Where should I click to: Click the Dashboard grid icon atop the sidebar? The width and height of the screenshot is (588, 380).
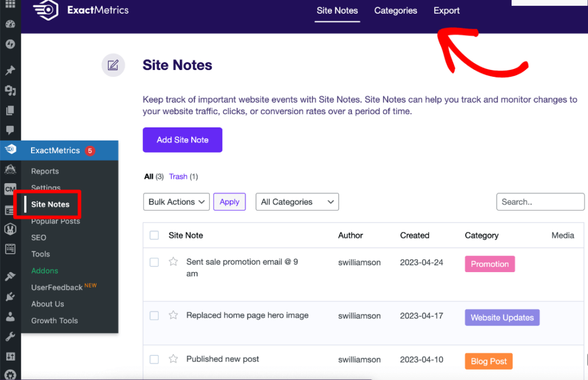tap(10, 5)
